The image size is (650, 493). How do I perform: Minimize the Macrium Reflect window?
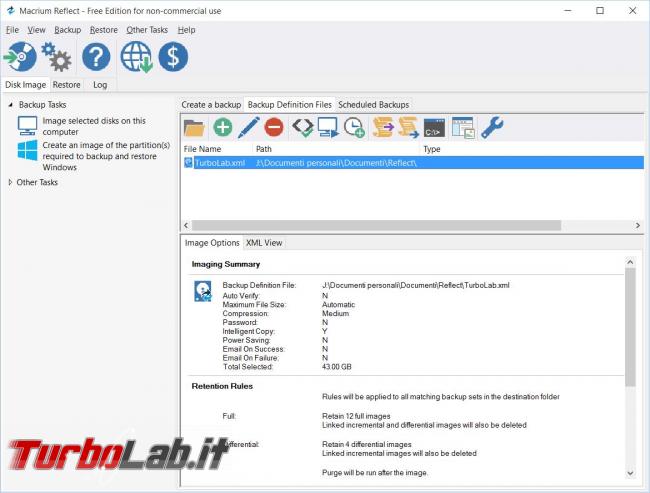(x=568, y=11)
